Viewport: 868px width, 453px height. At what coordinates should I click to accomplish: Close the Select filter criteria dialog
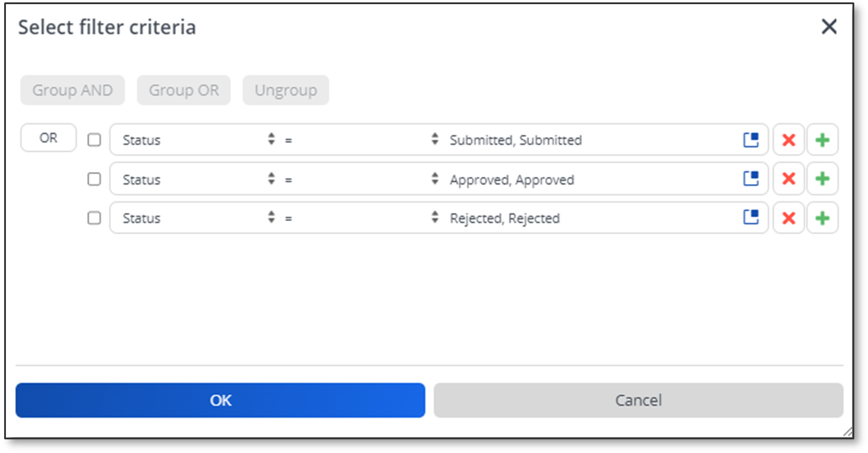[x=829, y=27]
